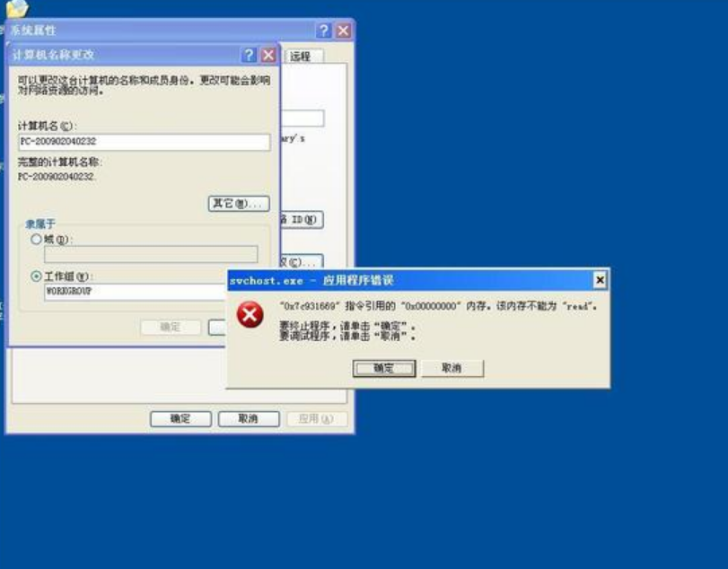The height and width of the screenshot is (569, 728).
Task: Close the svchost.exe error dialog
Action: pos(600,280)
